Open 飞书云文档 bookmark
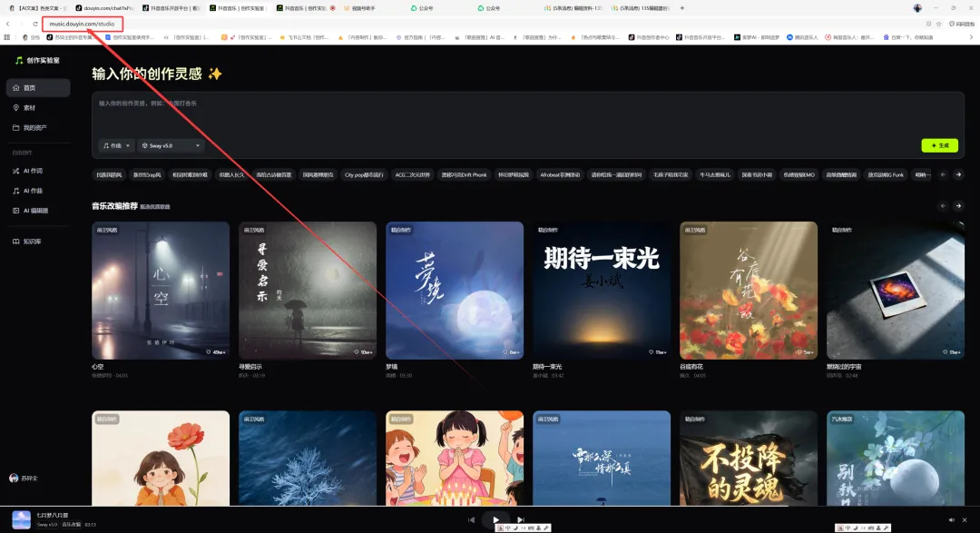The width and height of the screenshot is (980, 533). (x=304, y=37)
